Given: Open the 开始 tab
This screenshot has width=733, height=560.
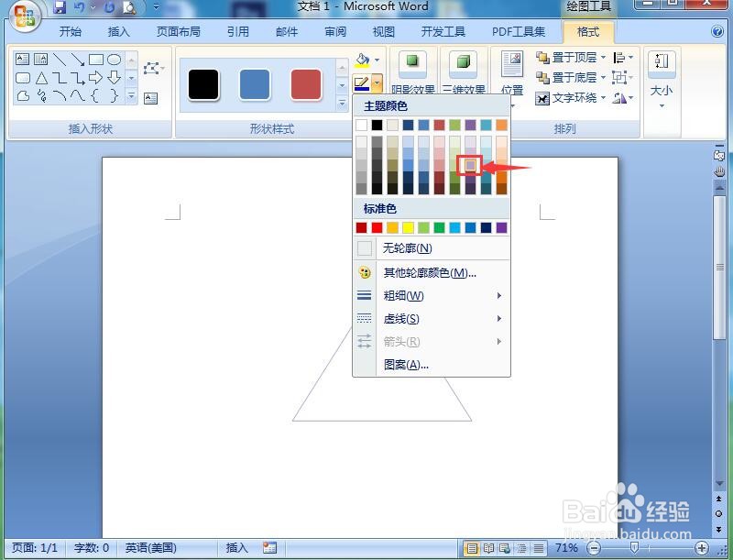Looking at the screenshot, I should click(71, 32).
